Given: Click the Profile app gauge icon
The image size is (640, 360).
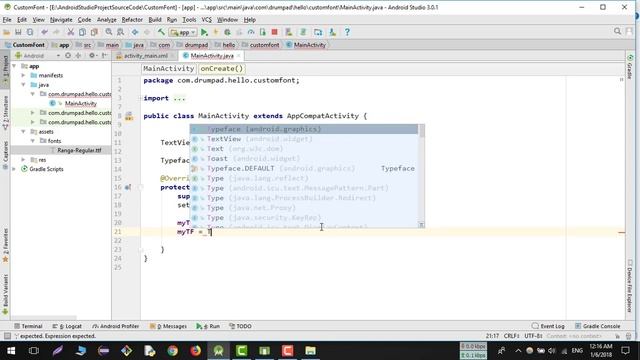Looking at the screenshot, I should click(x=251, y=32).
